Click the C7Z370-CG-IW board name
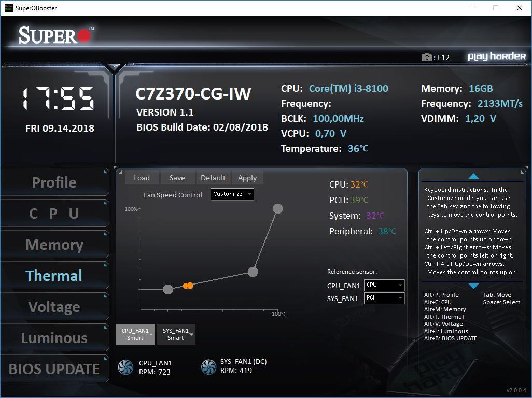This screenshot has height=398, width=532. pyautogui.click(x=193, y=94)
